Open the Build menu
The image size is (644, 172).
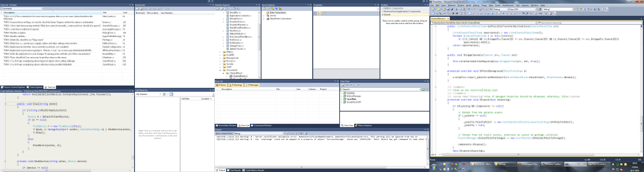[469, 5]
